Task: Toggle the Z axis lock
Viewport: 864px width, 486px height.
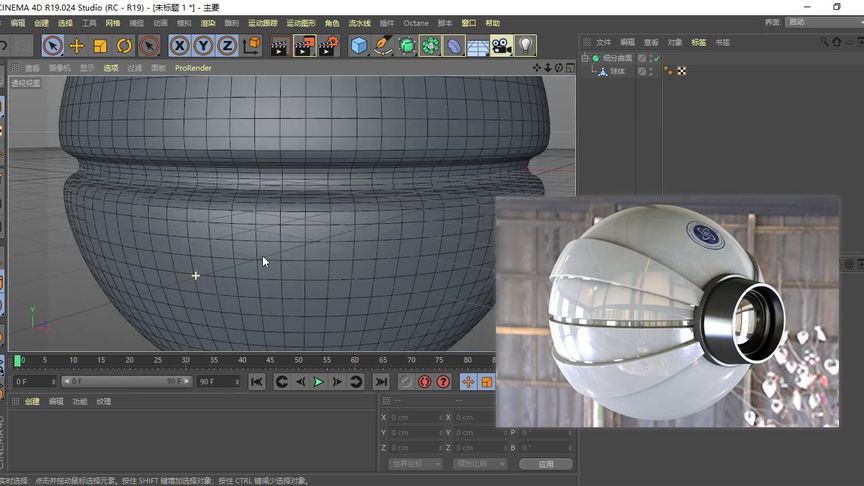Action: (227, 45)
